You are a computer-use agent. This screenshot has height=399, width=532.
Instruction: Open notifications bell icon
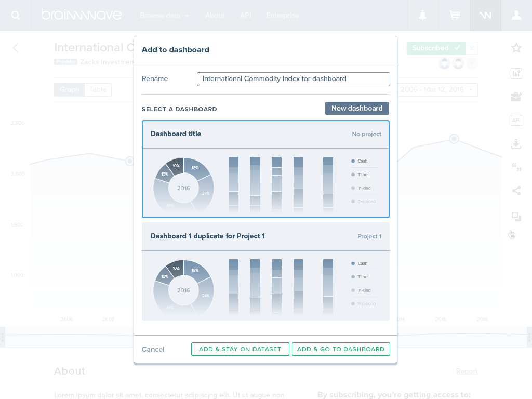pos(422,15)
